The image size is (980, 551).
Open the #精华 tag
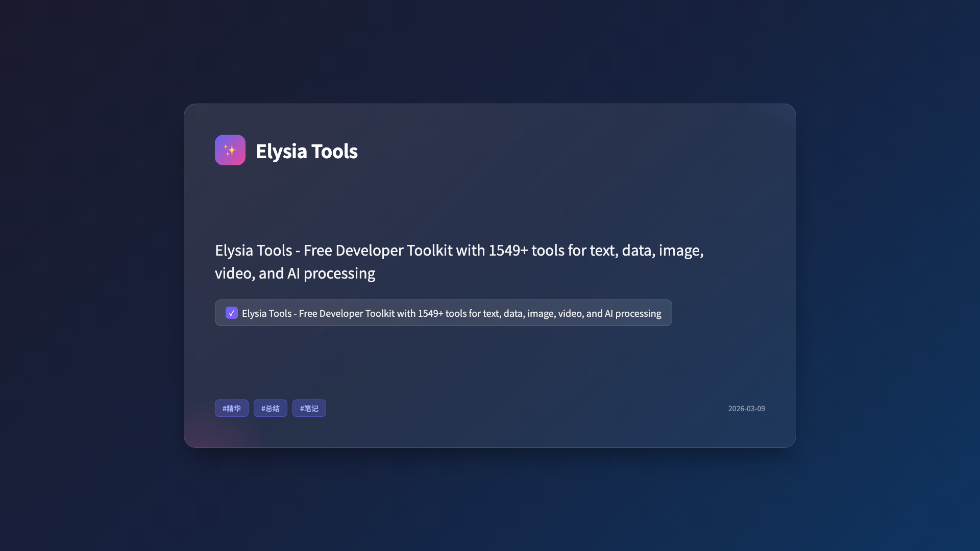[232, 408]
